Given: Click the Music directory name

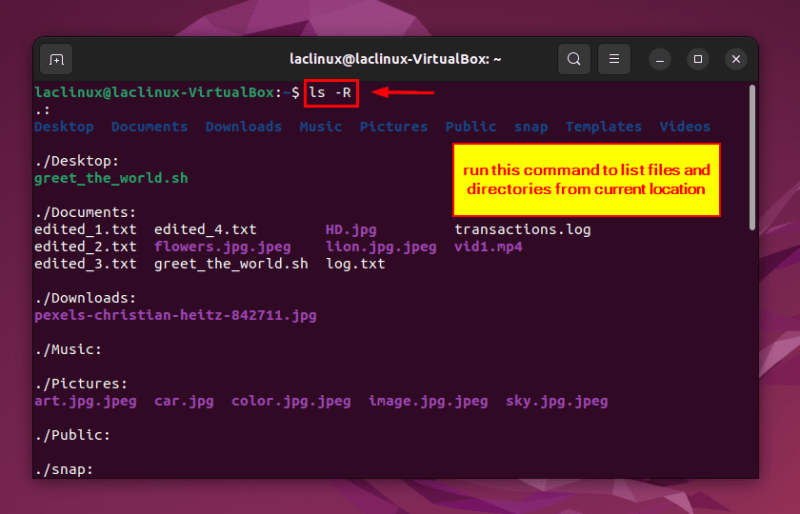Looking at the screenshot, I should click(320, 127).
